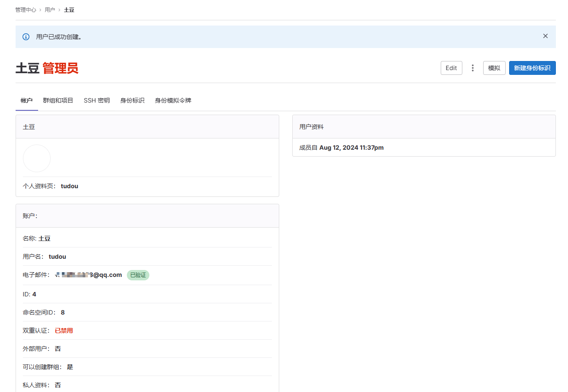Switch to the 身份标识 tab
The image size is (568, 392).
pos(132,100)
